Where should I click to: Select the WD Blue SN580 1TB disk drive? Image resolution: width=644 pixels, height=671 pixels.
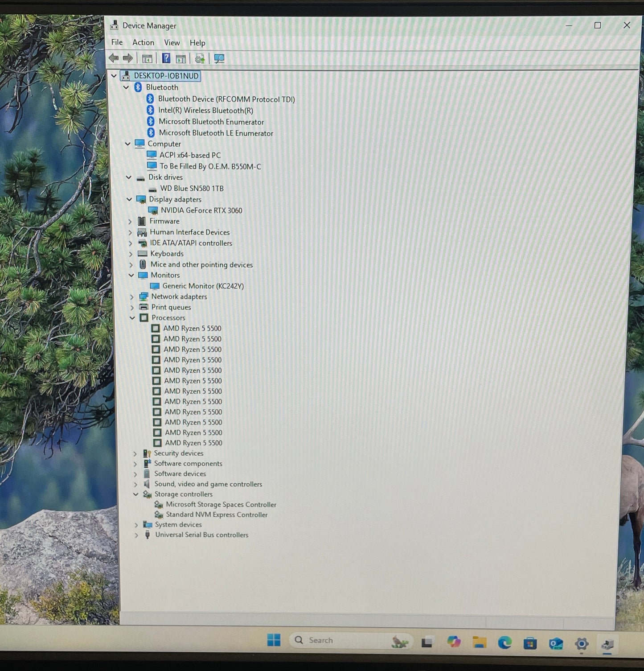192,189
